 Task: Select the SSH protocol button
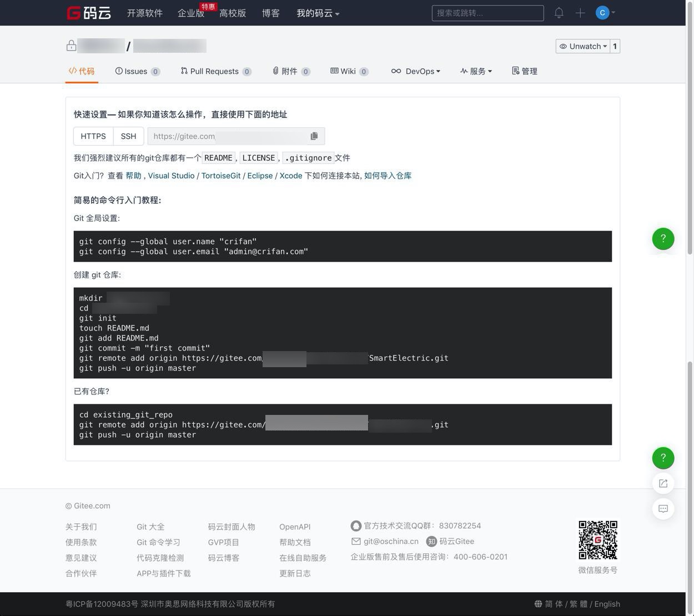[x=128, y=136]
